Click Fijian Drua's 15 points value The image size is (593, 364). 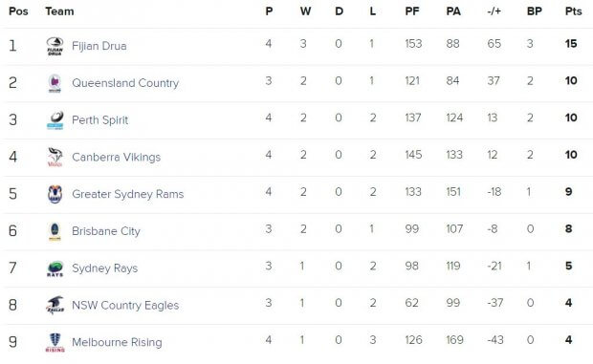click(571, 44)
